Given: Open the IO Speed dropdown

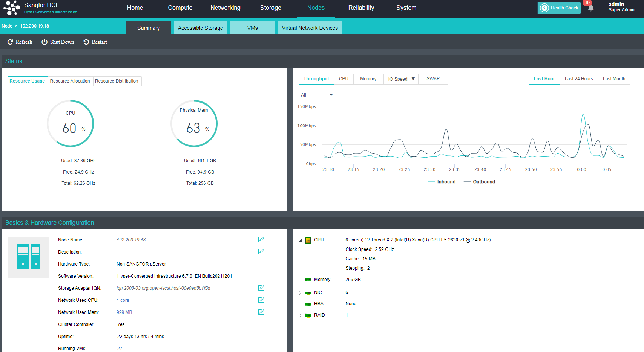Looking at the screenshot, I should (401, 79).
